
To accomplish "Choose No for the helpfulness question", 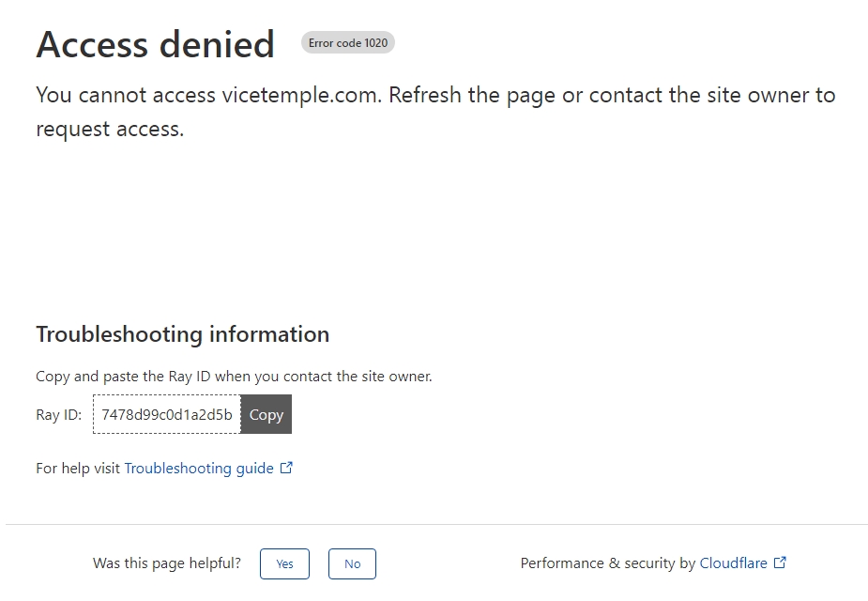I will [x=352, y=563].
